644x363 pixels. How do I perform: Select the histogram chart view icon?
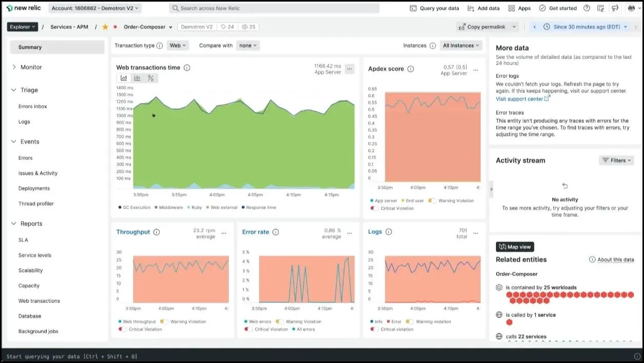coord(137,78)
